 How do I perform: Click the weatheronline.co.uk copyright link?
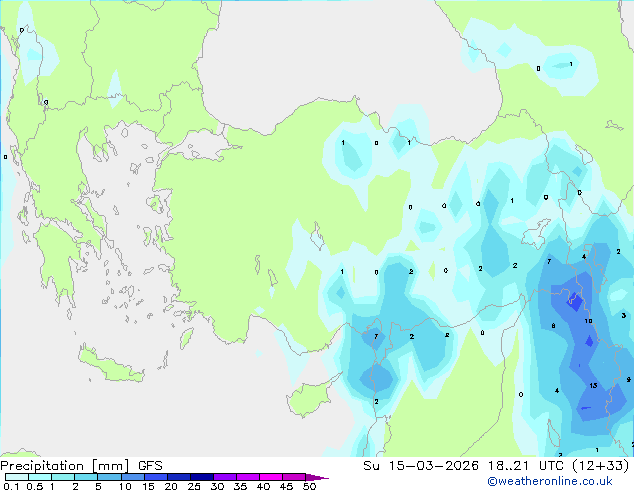pos(550,481)
